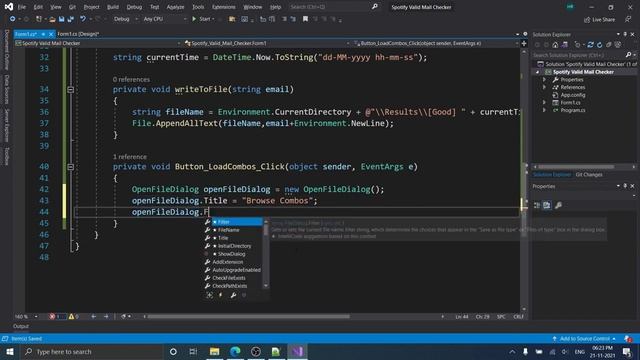The height and width of the screenshot is (360, 640).
Task: Click Solution Explorer Sync with Active Document icon
Action: 590,45
